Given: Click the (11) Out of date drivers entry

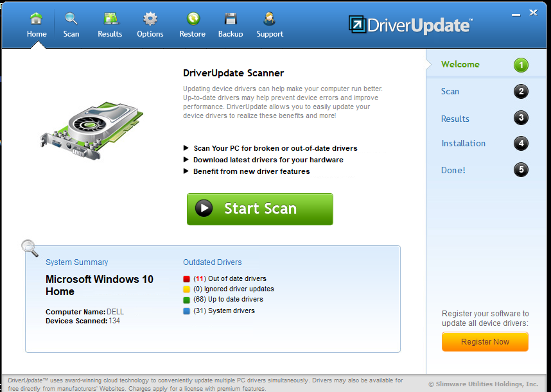Looking at the screenshot, I should [x=230, y=278].
